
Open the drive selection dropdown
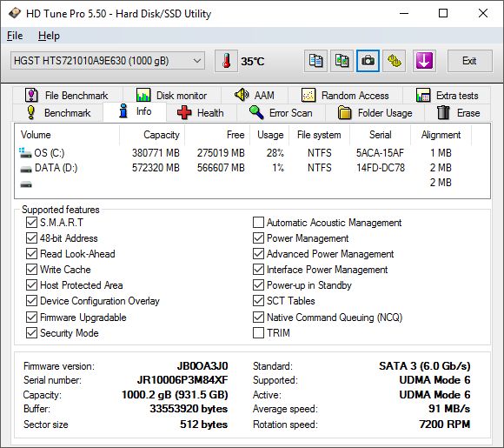click(108, 61)
